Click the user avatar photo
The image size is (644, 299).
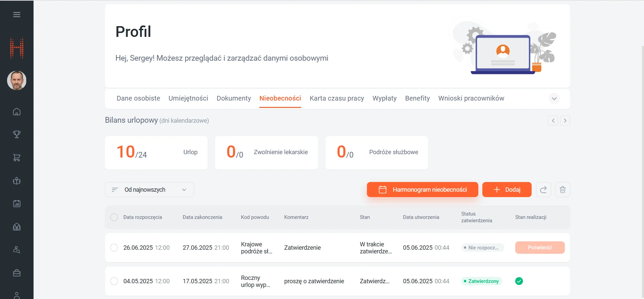click(17, 80)
